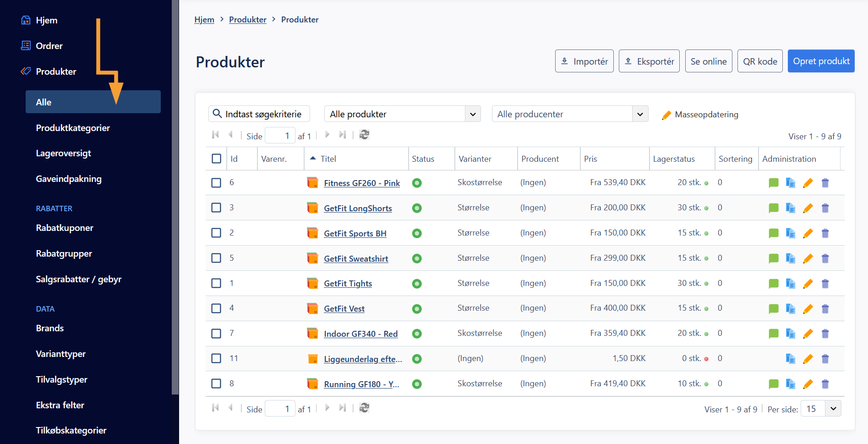Select checkbox for GetFit LongShorts row
This screenshot has height=444, width=868.
(x=216, y=208)
